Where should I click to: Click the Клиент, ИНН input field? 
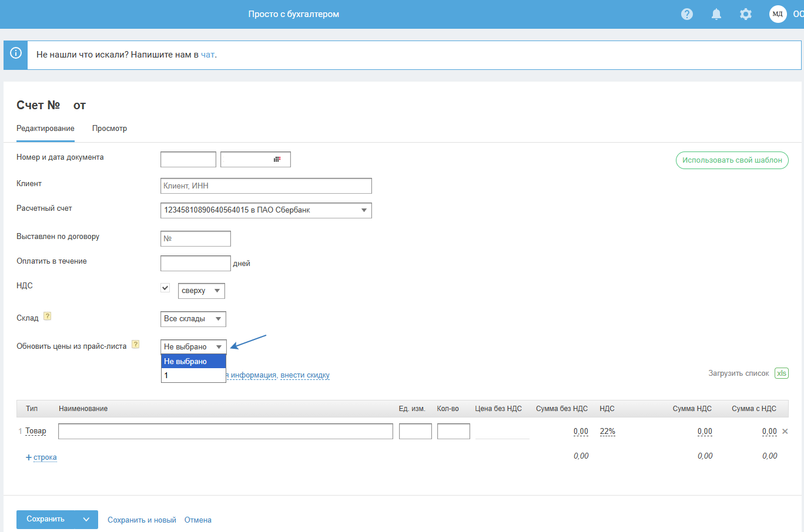click(x=266, y=186)
